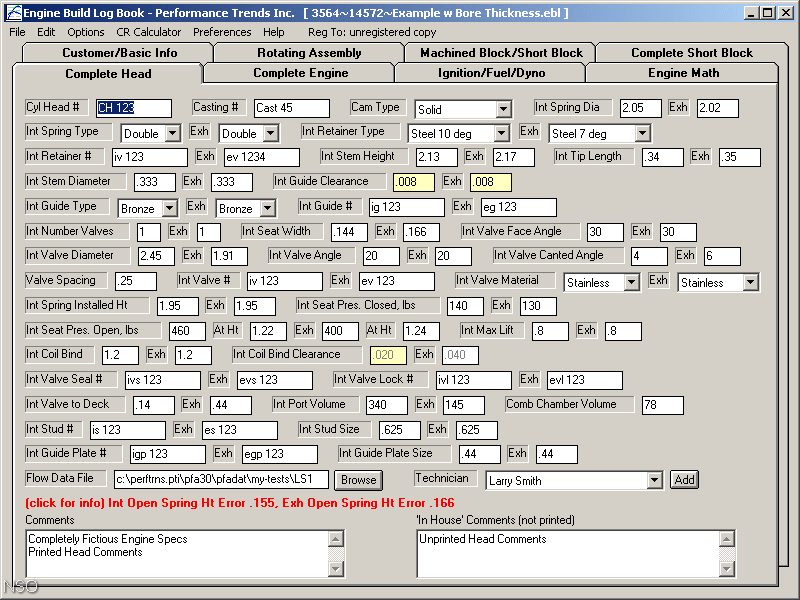Click the In House Comments scroll up arrow
Viewport: 800px width, 600px height.
(727, 539)
